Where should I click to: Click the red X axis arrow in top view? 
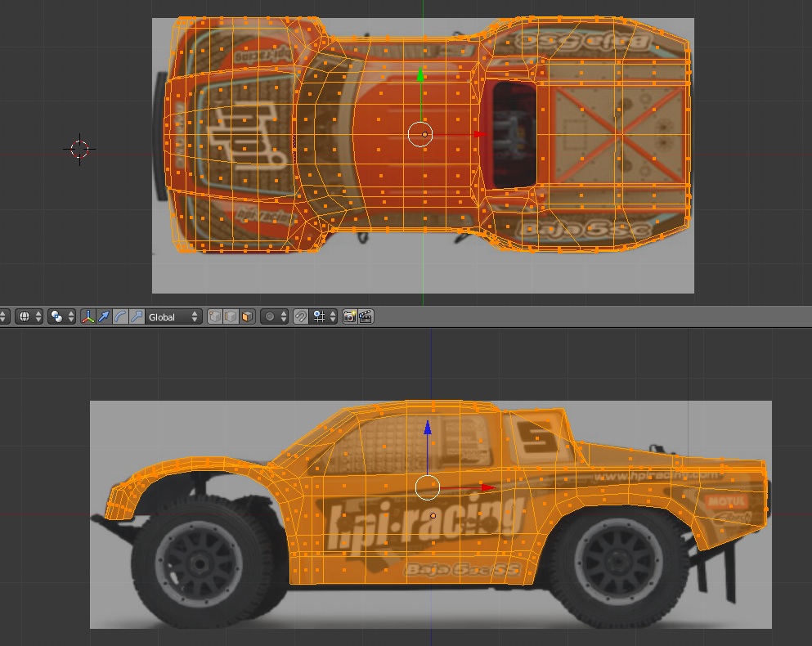pos(480,135)
